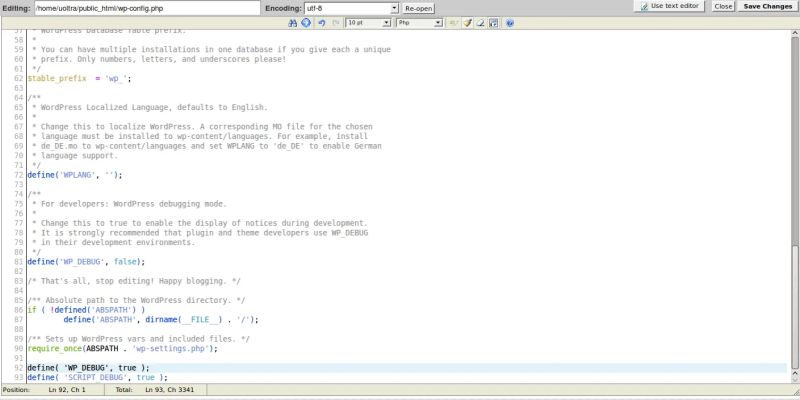Click the 'You can have multiple installations' line
Viewport: 800px width, 400px height.
coord(211,49)
